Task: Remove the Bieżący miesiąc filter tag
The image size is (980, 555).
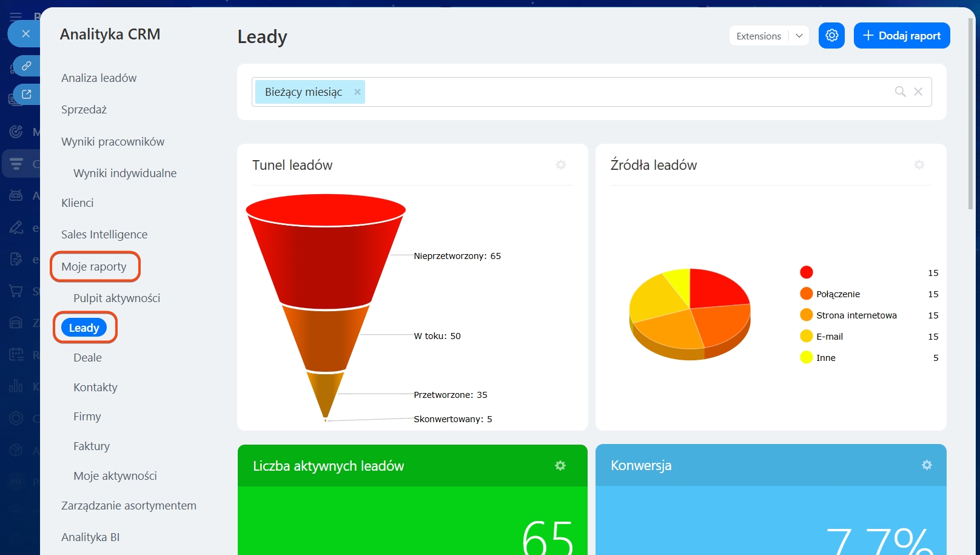Action: pos(357,92)
